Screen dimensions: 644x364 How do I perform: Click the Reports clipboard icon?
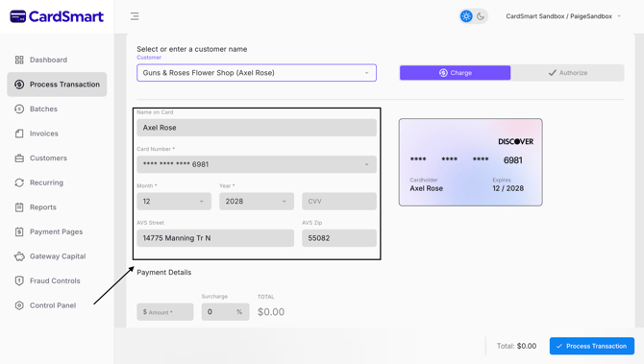19,207
